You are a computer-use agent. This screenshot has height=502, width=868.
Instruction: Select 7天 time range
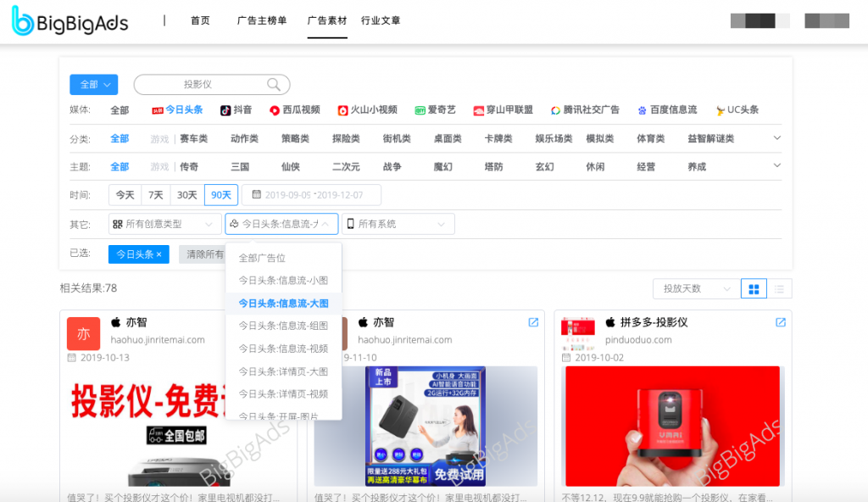click(x=156, y=195)
